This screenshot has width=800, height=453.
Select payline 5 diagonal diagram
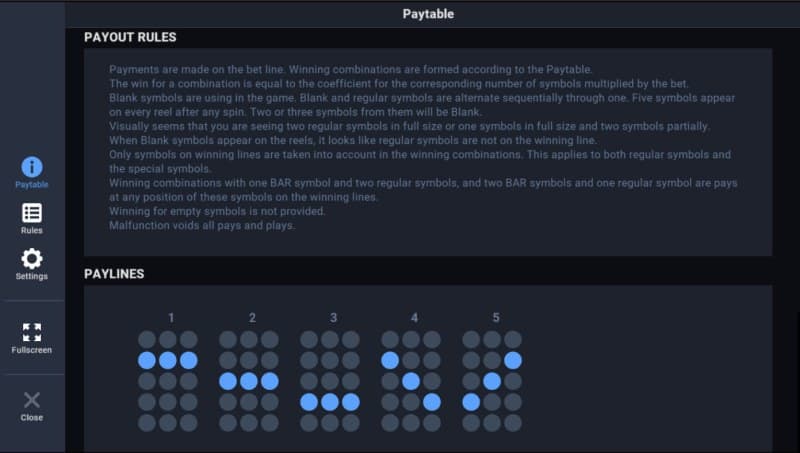point(492,381)
